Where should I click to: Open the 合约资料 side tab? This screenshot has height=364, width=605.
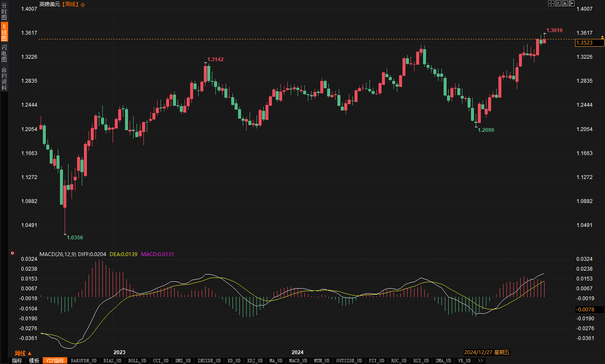coord(4,78)
